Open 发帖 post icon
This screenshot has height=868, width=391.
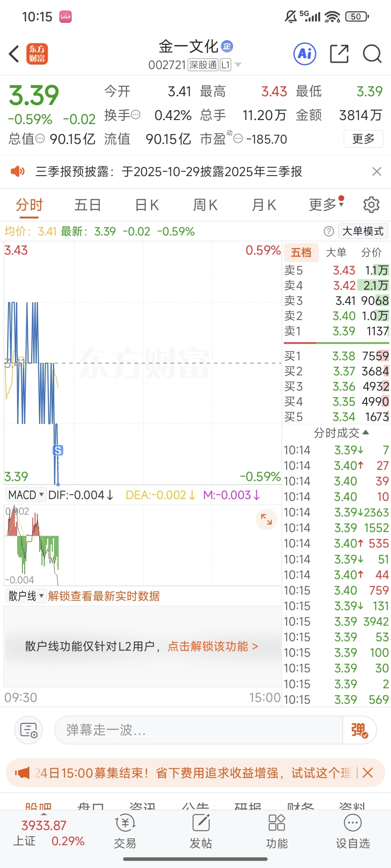point(201,832)
